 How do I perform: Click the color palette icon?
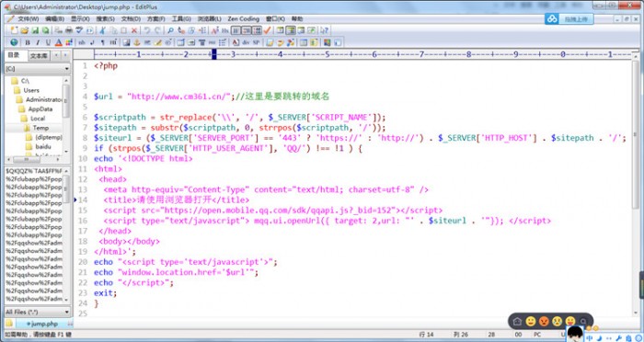coord(69,42)
